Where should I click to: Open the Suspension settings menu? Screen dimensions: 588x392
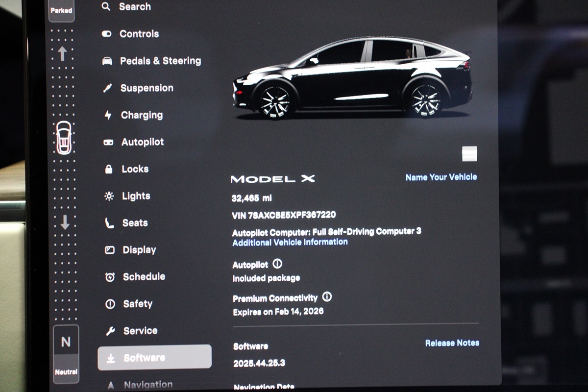click(147, 88)
